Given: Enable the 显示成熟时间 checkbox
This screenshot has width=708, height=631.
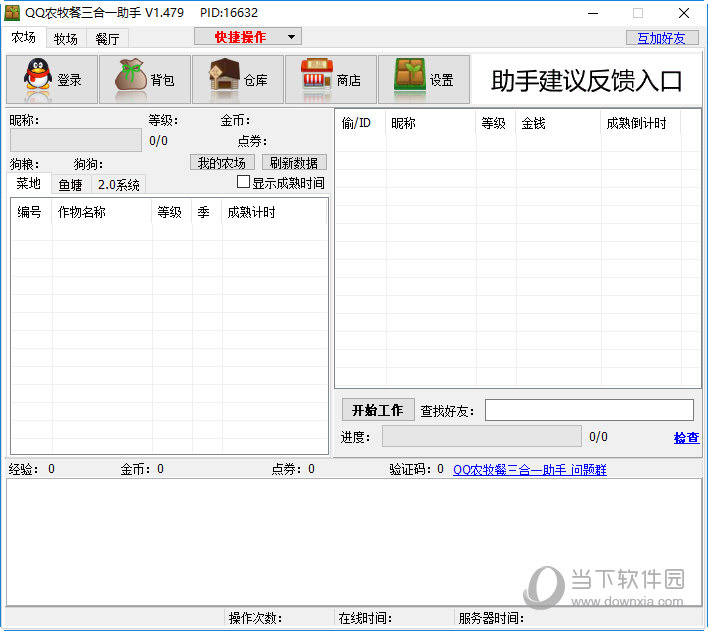Looking at the screenshot, I should click(243, 182).
